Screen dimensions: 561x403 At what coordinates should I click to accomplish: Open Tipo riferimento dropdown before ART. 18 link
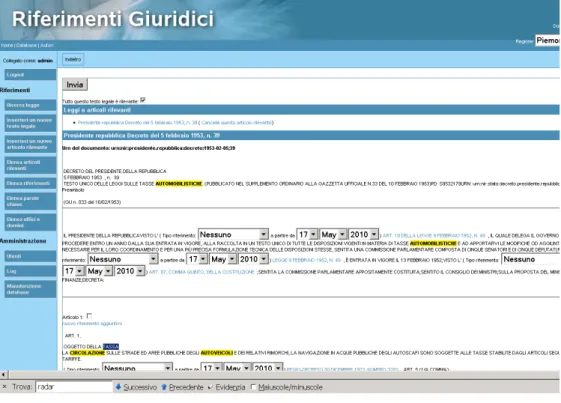[x=233, y=235]
